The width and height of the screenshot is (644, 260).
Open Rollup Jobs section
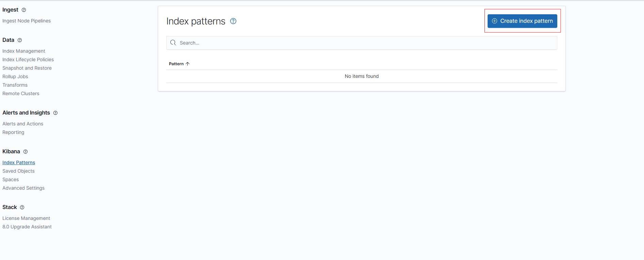(x=15, y=76)
